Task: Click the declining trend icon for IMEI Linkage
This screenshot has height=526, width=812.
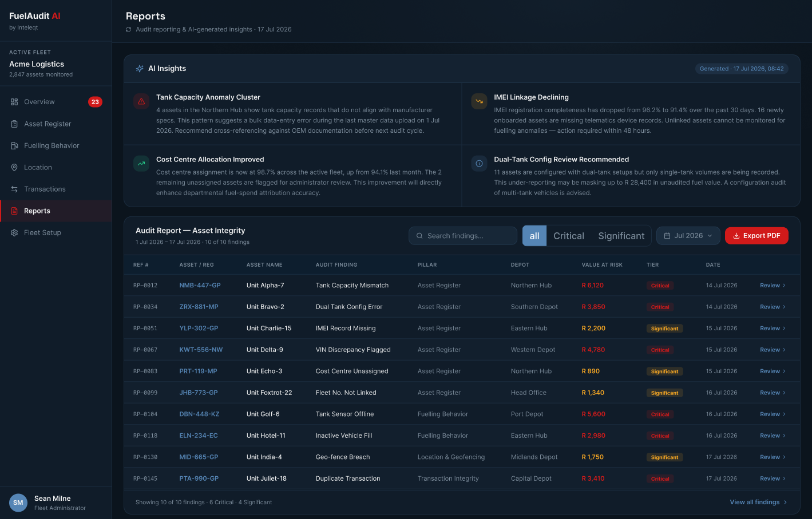Action: click(479, 101)
